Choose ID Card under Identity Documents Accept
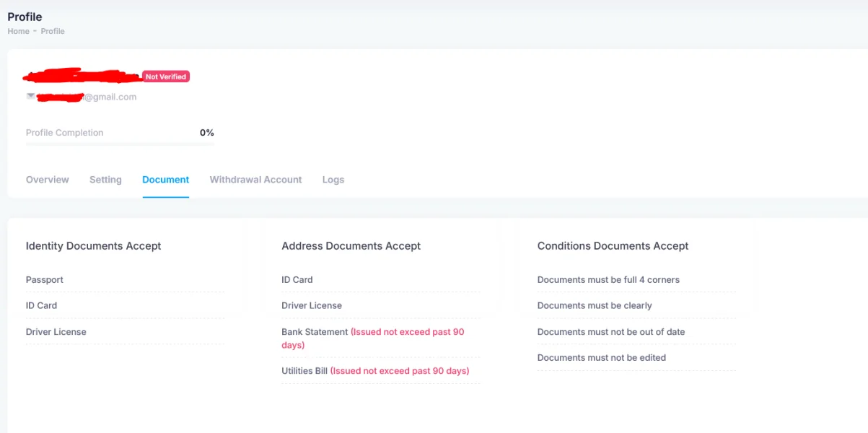Screen dimensions: 868x433 point(41,305)
